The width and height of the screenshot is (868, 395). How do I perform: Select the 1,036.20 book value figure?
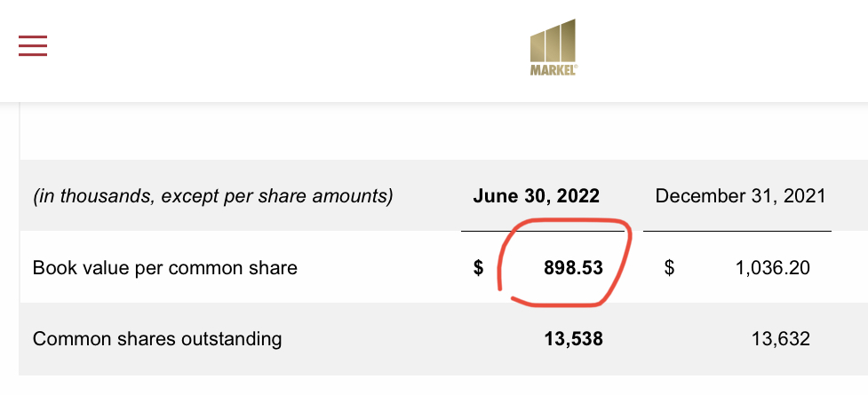772,268
